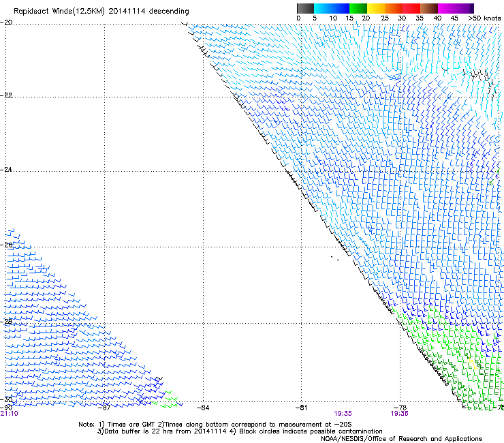Click the -81 longitude axis label

(x=302, y=408)
